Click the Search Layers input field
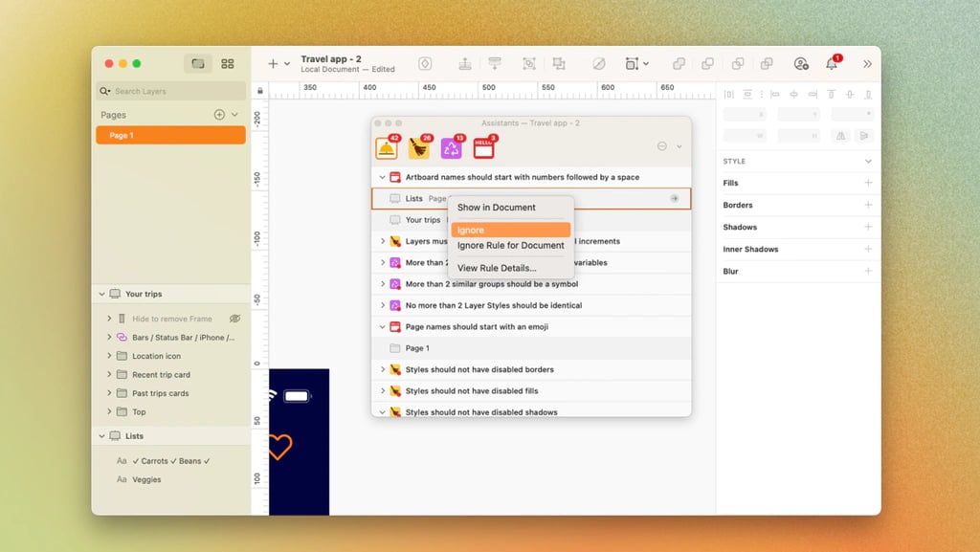 (x=170, y=91)
